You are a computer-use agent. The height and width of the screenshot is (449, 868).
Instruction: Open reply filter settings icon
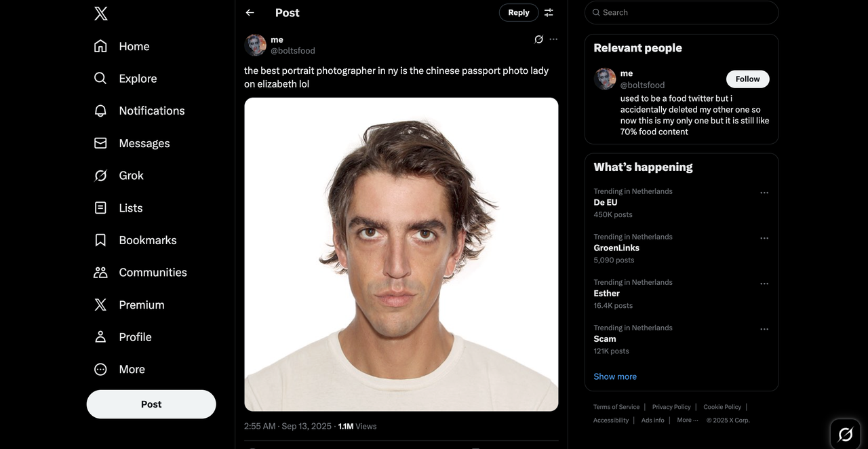coord(549,13)
